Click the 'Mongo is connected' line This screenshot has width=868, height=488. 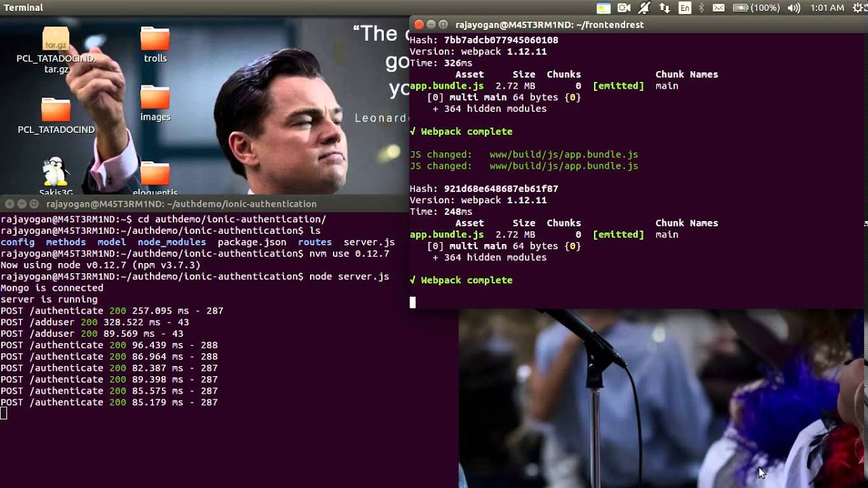tap(52, 288)
